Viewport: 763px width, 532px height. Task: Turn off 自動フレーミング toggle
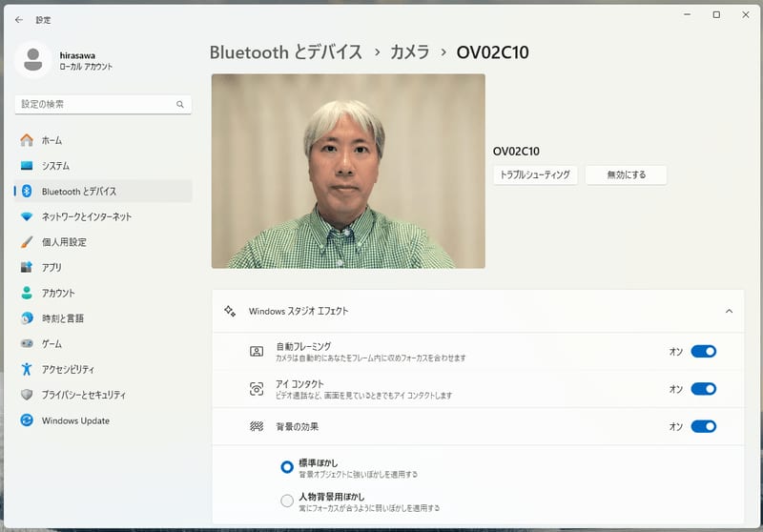[x=704, y=351]
